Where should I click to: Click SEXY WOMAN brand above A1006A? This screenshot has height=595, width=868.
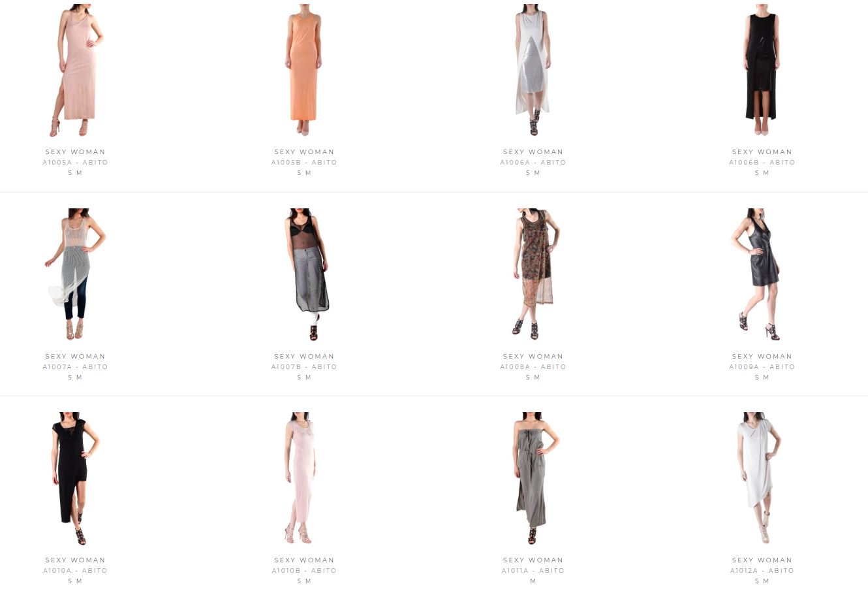[x=533, y=152]
